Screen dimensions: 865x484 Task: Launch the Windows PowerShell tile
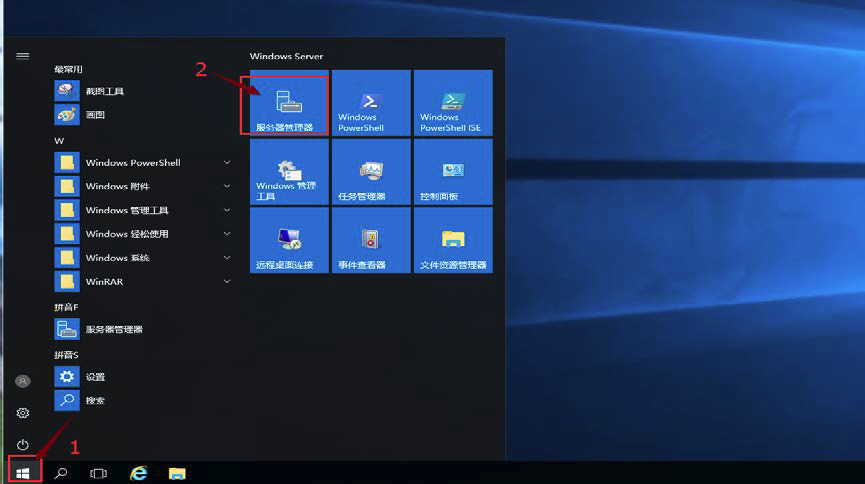[x=371, y=103]
